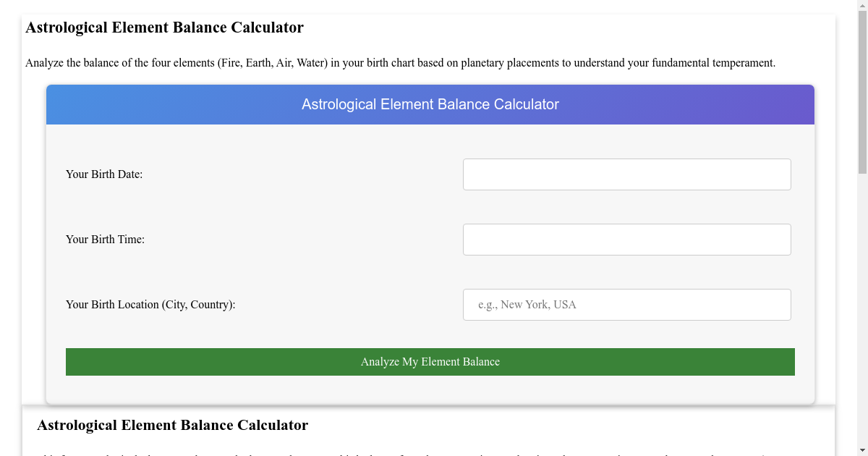868x456 pixels.
Task: Click the Birth Location input showing New York example
Action: [x=626, y=304]
